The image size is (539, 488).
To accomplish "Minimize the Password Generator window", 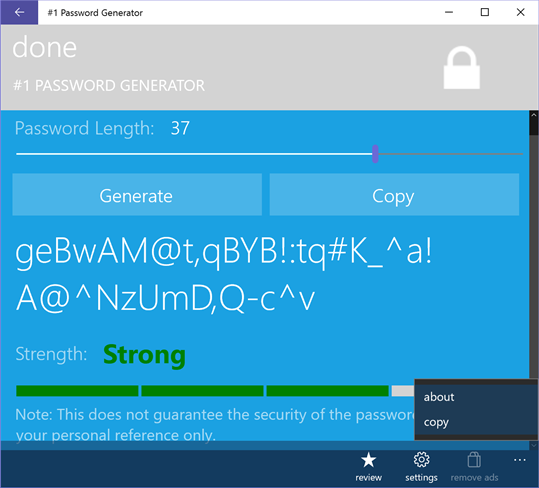I will [449, 12].
